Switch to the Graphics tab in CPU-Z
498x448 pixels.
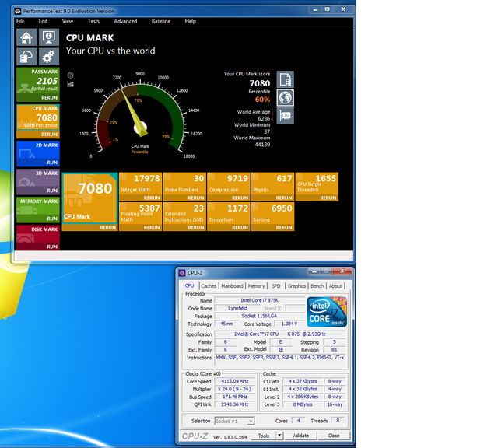[296, 285]
